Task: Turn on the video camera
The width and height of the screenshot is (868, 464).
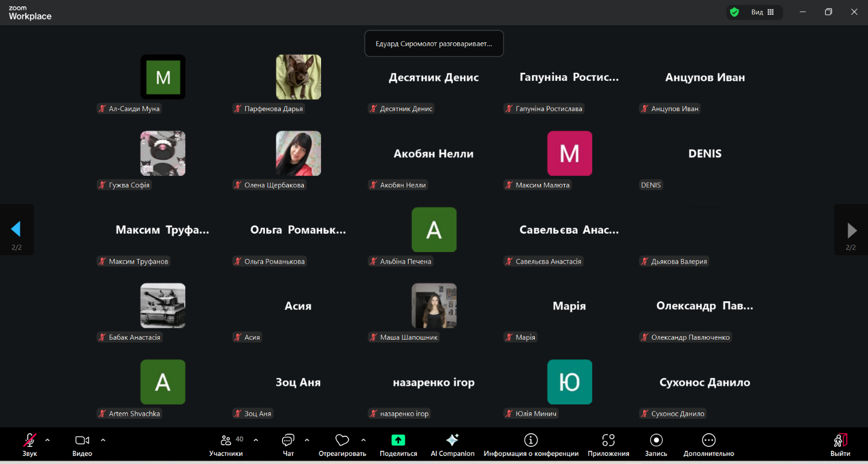Action: (x=82, y=441)
